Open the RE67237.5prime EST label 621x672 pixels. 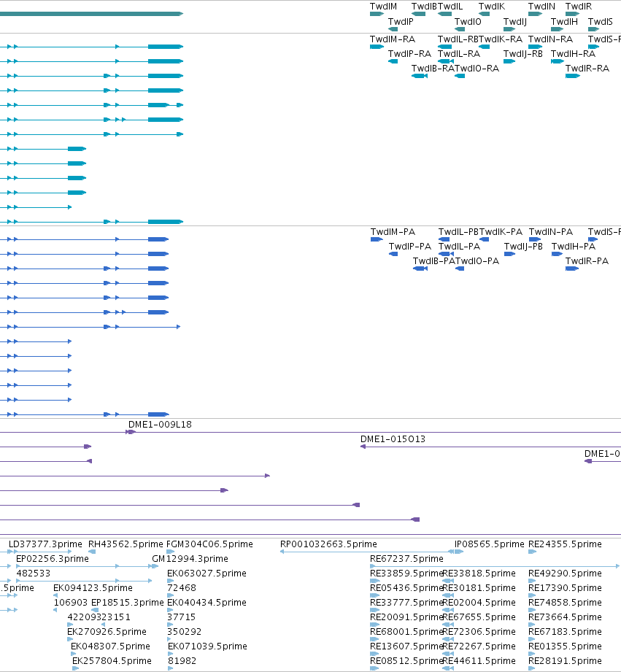pyautogui.click(x=406, y=558)
